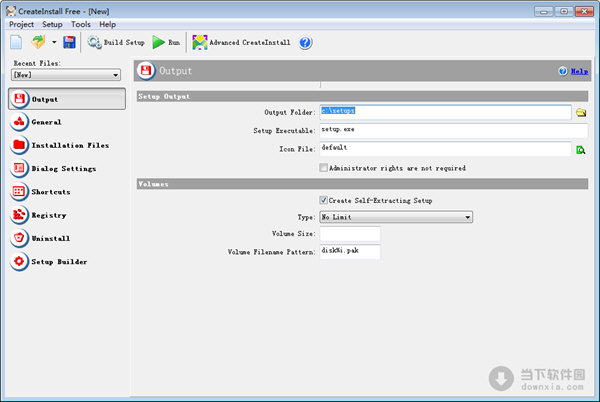600x402 pixels.
Task: Open the Dialog Settings section icon
Action: 19,168
